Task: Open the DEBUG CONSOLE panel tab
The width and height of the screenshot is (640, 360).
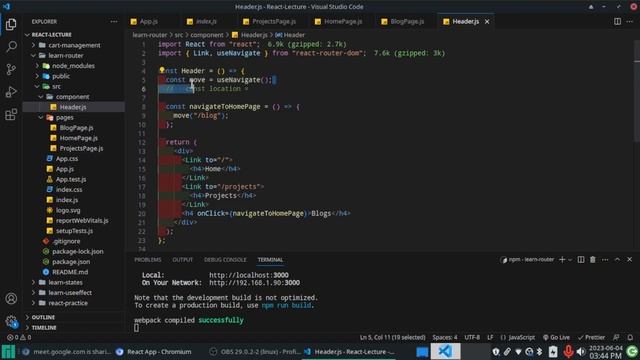Action: tap(225, 260)
